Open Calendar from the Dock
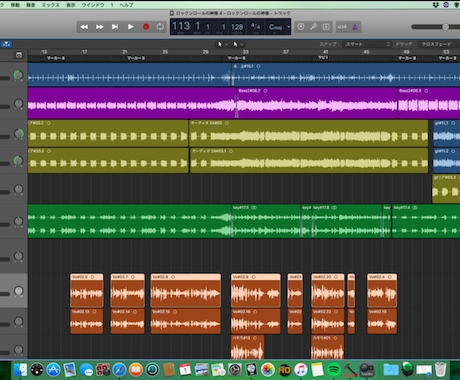460x380 pixels. point(185,370)
